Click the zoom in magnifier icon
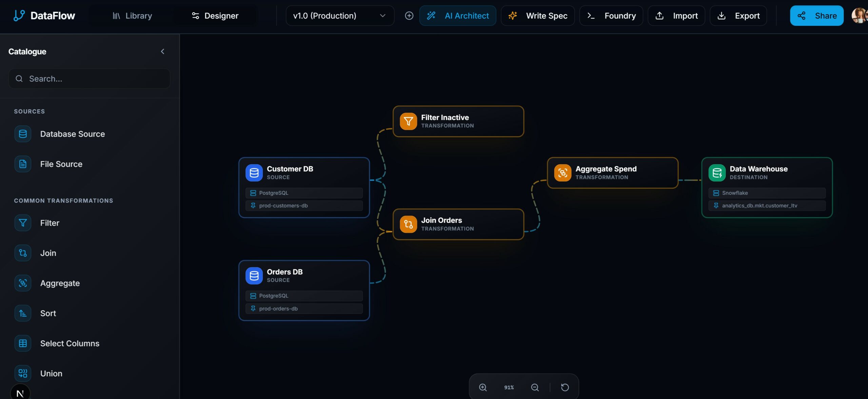The image size is (868, 399). tap(483, 387)
